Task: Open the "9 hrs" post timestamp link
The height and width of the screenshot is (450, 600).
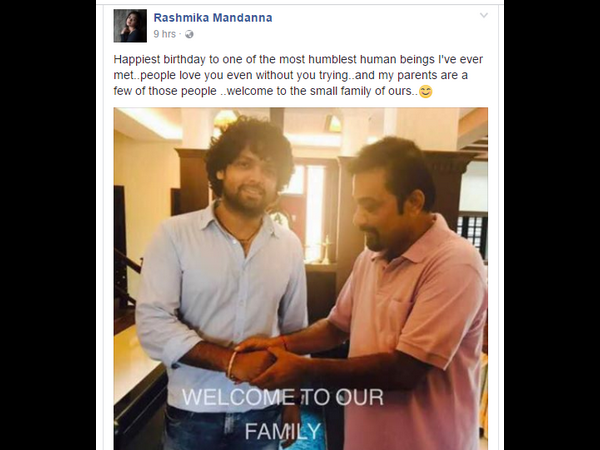Action: (x=165, y=34)
